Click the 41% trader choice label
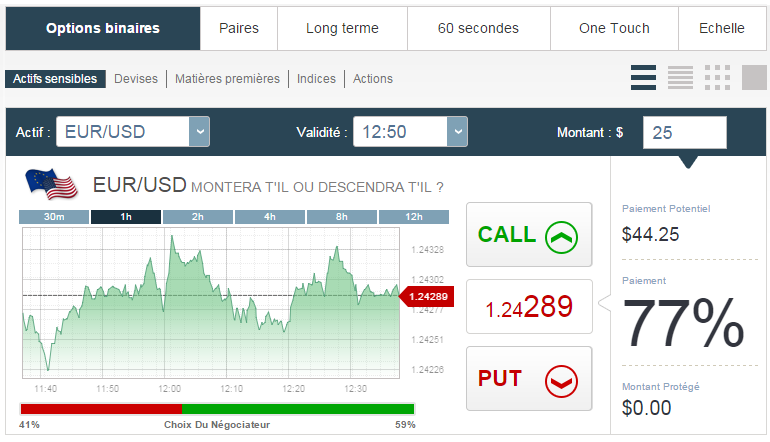 pos(29,425)
